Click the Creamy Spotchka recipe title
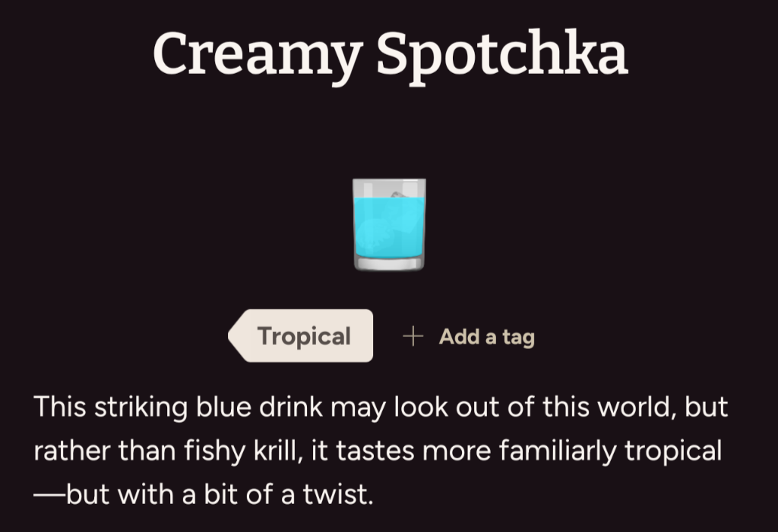Viewport: 778px width, 532px height. point(389,53)
